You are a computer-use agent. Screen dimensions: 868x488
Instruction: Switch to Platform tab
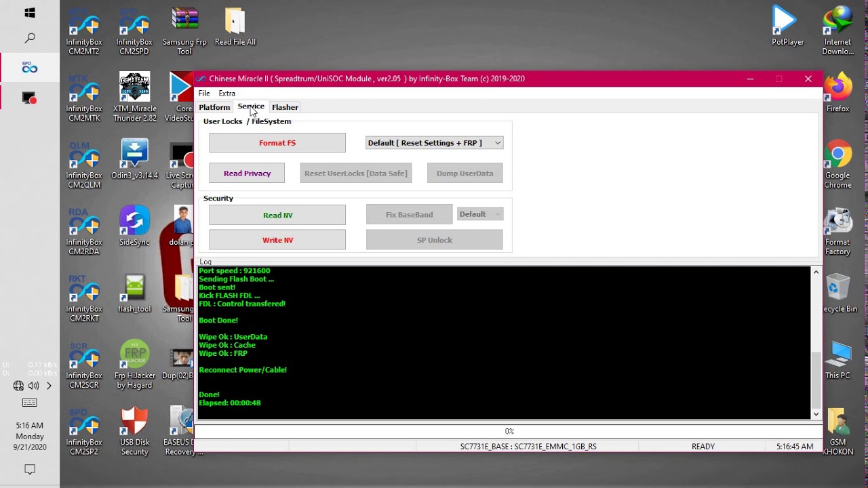(x=214, y=107)
